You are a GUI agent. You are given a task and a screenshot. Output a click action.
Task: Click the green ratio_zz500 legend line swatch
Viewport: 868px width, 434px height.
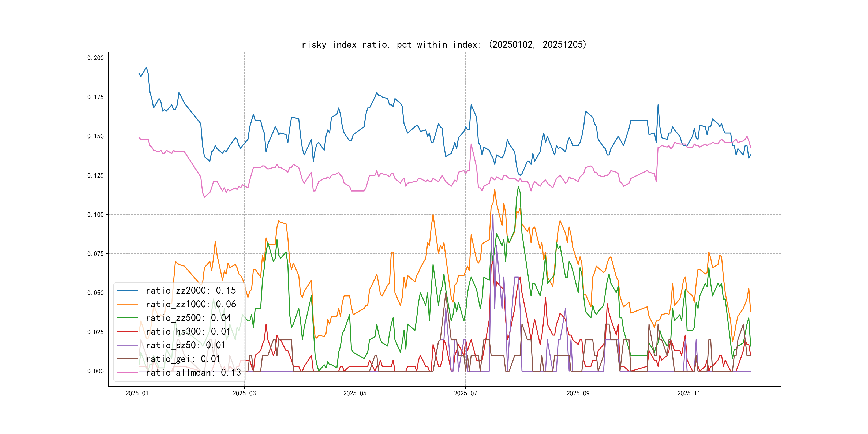click(x=128, y=318)
